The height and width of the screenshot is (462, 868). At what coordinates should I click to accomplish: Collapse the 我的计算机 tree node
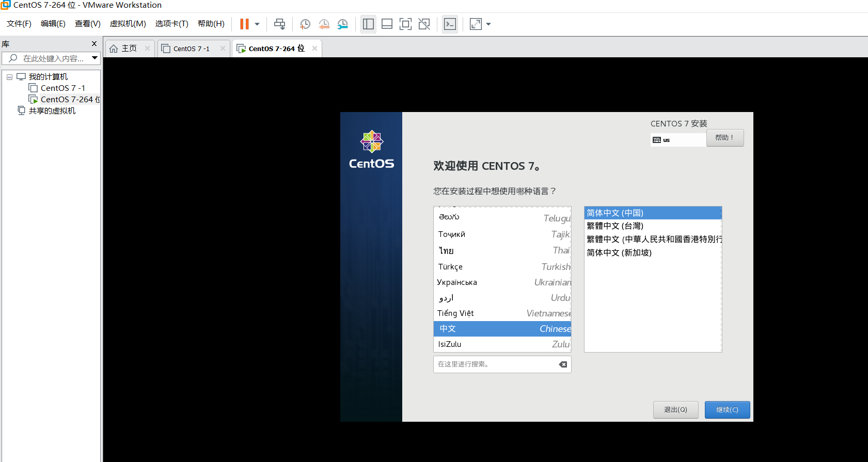click(9, 77)
